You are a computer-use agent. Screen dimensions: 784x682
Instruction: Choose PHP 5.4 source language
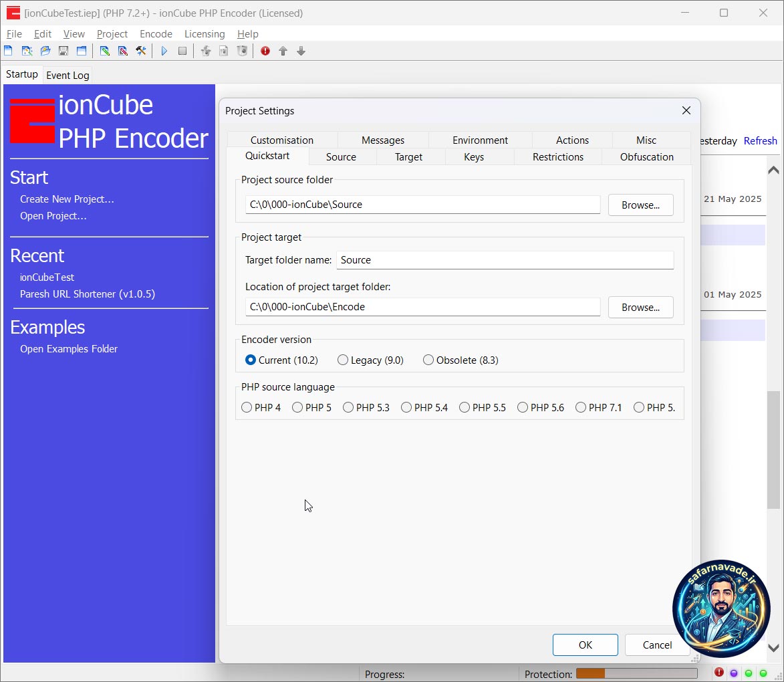pos(424,407)
